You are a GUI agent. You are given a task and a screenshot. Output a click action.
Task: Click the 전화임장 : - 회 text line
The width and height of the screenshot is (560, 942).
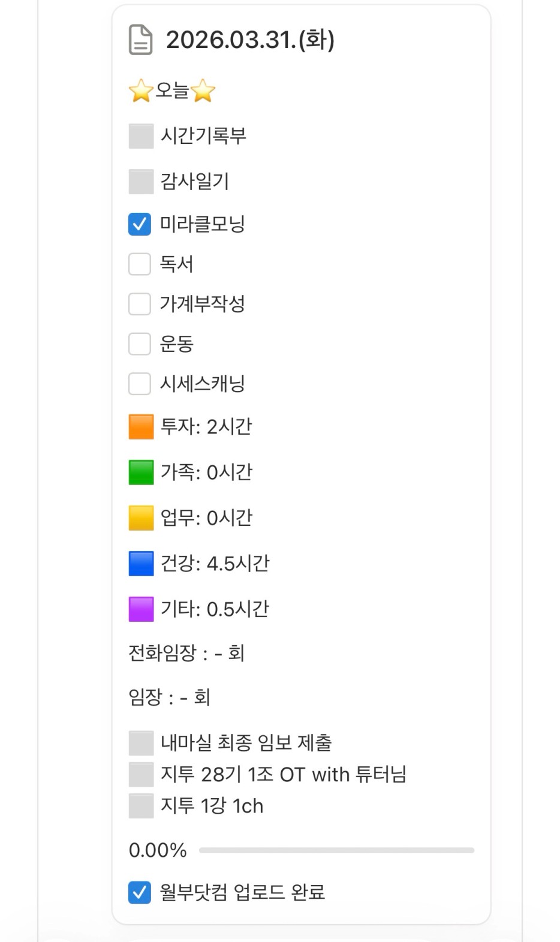coord(186,653)
